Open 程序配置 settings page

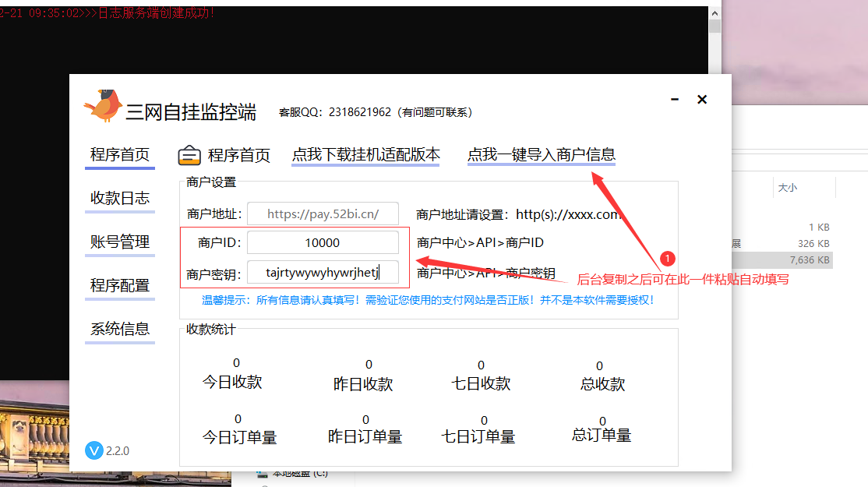(119, 285)
